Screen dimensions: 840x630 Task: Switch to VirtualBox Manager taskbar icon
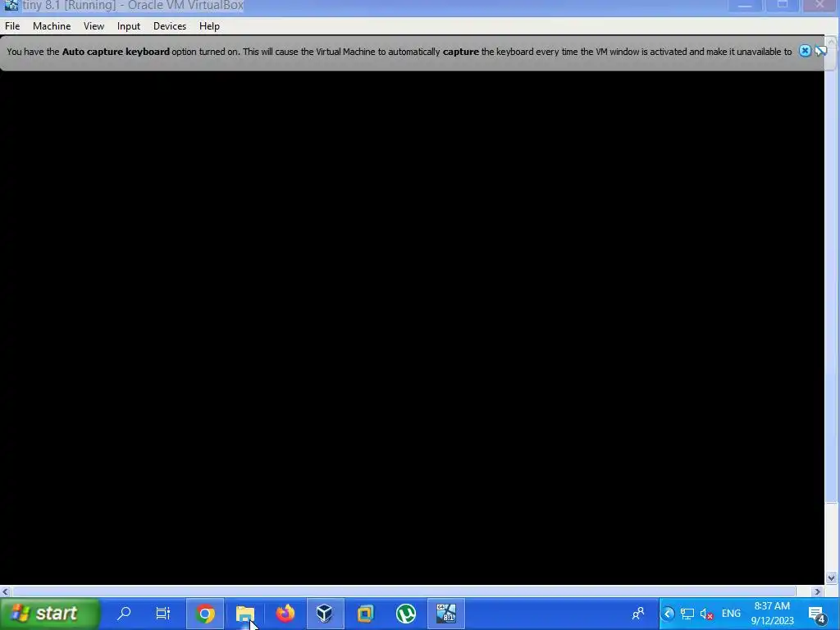click(x=325, y=614)
